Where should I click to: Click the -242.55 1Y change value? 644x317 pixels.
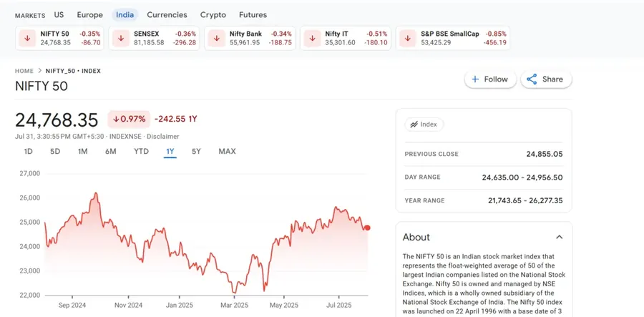[176, 119]
